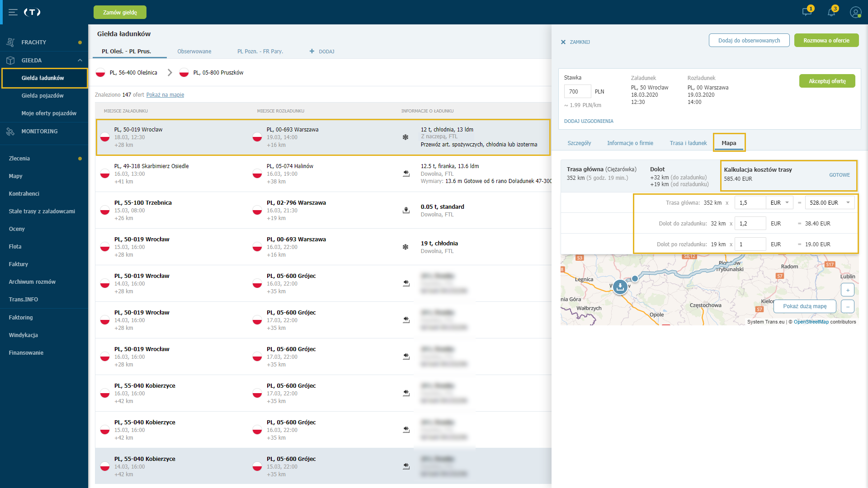868x488 pixels.
Task: Click Gotowe in route cost calculation
Action: [x=840, y=175]
